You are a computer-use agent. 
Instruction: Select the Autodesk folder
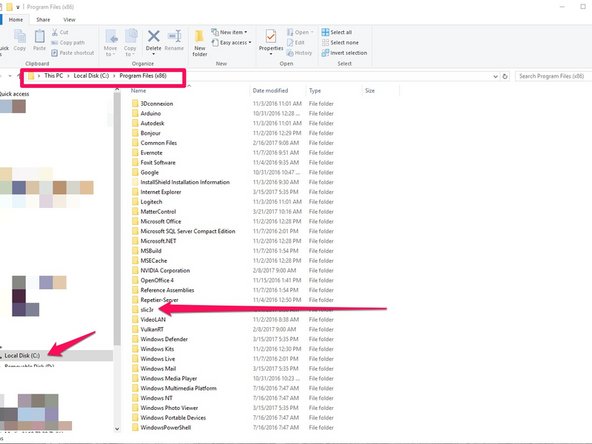point(152,123)
